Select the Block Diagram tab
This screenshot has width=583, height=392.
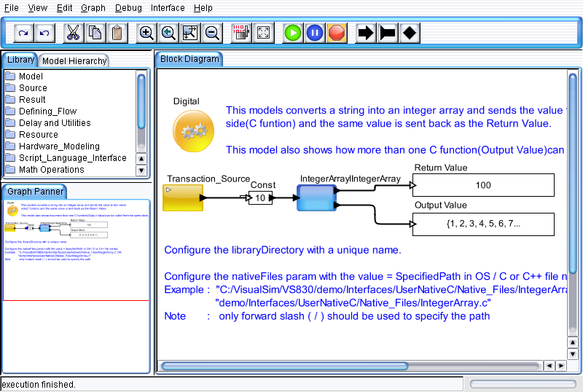[189, 59]
